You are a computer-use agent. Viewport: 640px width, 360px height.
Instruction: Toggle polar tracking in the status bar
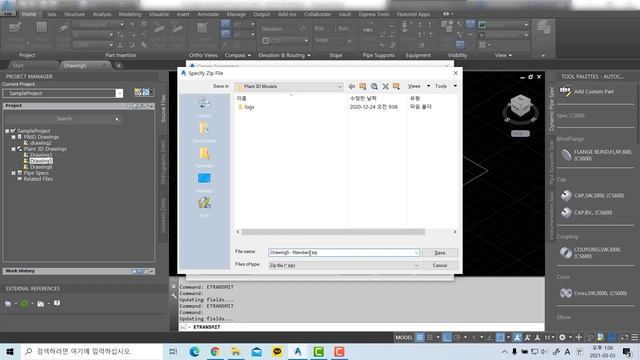[x=457, y=337]
